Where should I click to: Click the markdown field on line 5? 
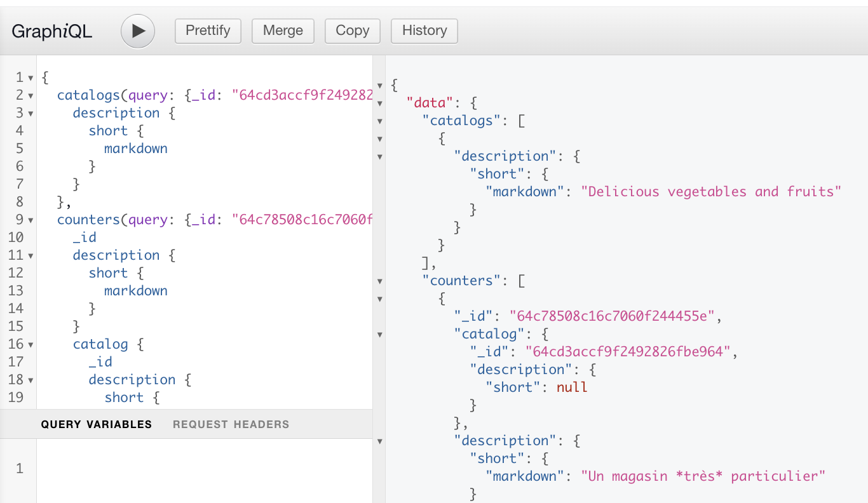click(x=135, y=149)
